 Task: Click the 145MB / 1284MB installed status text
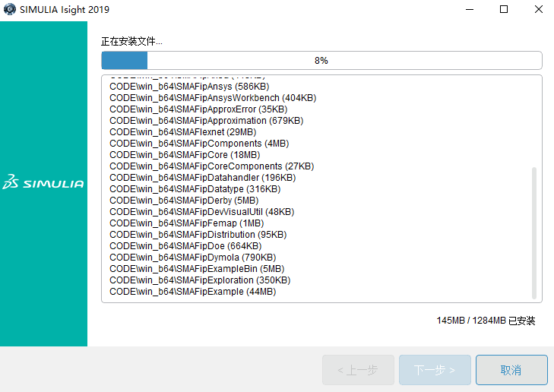point(486,321)
